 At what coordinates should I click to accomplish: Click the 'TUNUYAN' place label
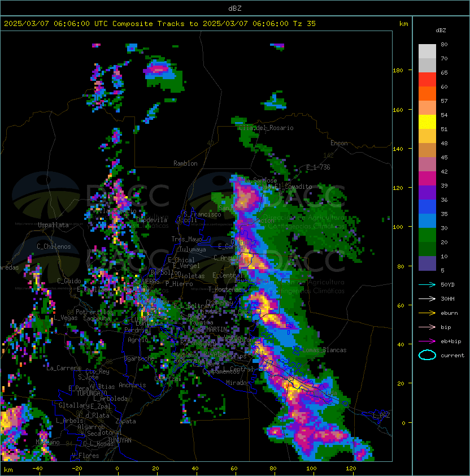(x=120, y=440)
